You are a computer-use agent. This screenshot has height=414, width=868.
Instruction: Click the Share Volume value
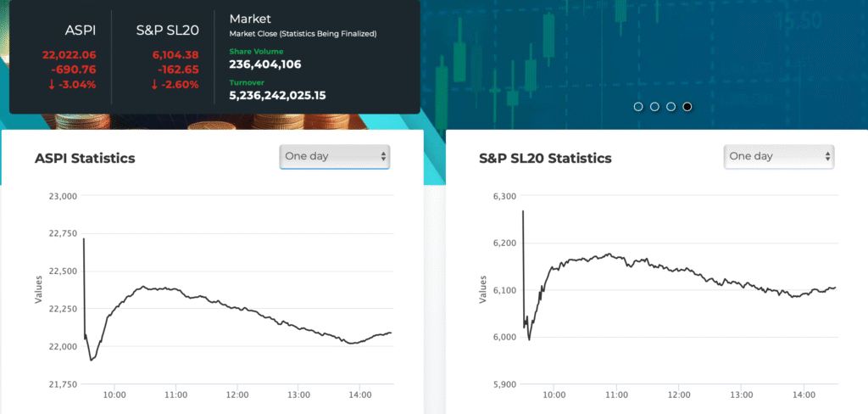tap(264, 64)
